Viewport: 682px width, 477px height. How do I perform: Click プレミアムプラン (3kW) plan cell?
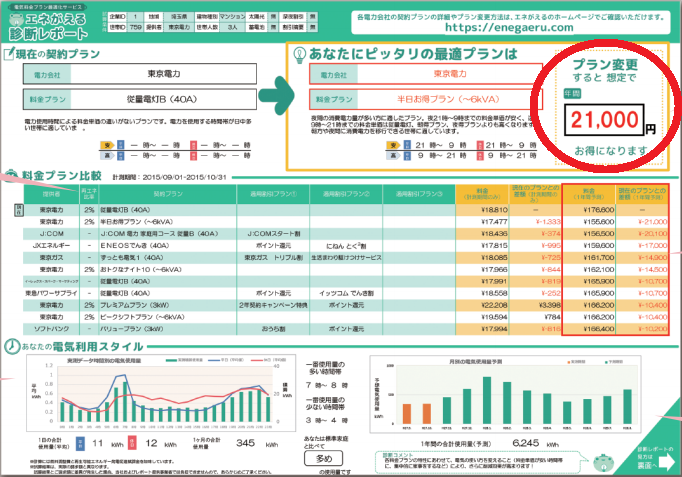click(168, 305)
